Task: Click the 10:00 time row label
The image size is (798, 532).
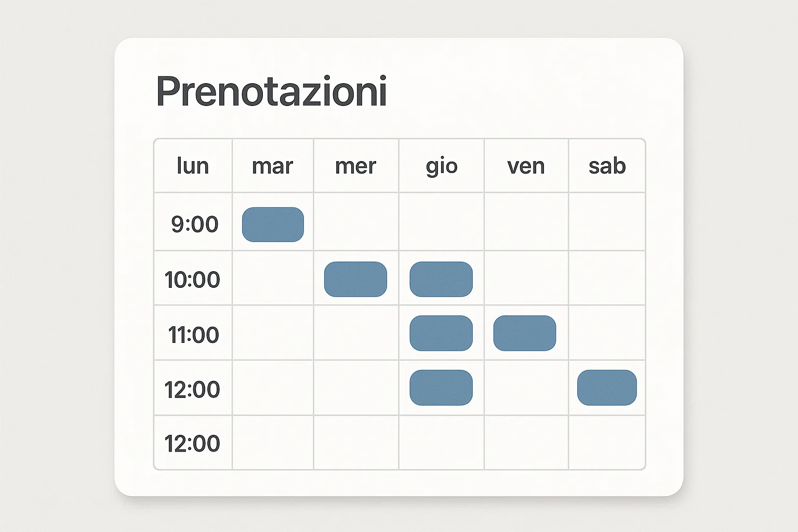Action: pyautogui.click(x=192, y=280)
